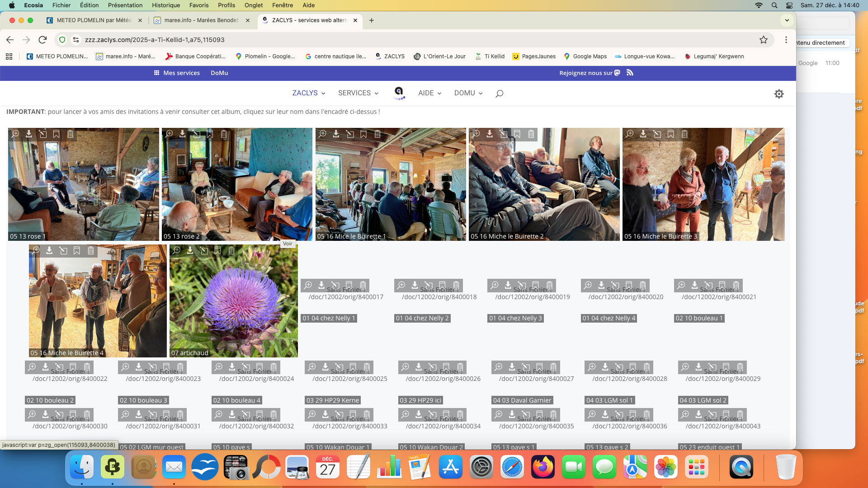The height and width of the screenshot is (488, 868).
Task: Bookmark this page with the star icon
Action: (x=764, y=40)
